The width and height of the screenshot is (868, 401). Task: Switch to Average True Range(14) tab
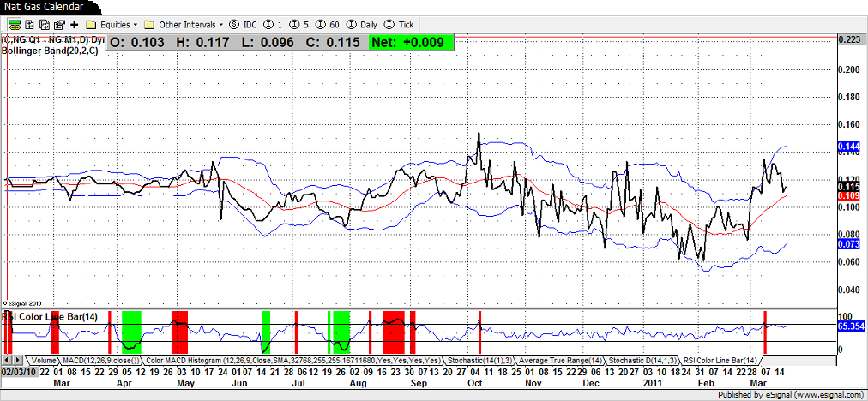(x=559, y=360)
